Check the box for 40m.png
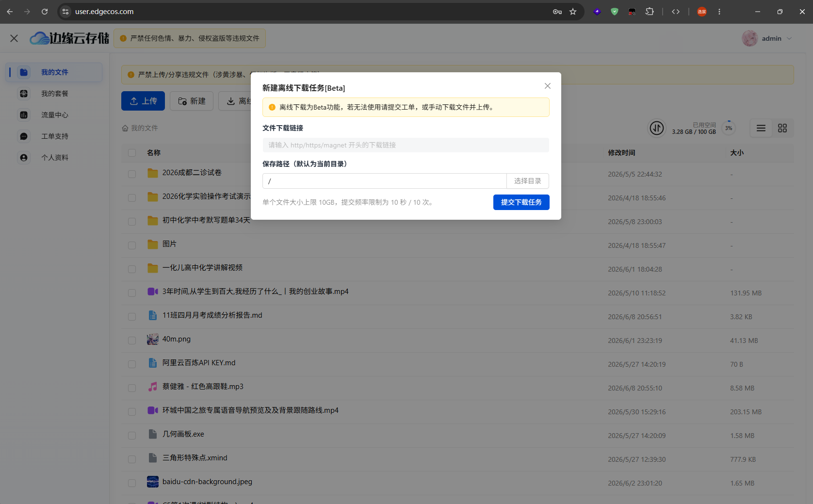 click(132, 341)
